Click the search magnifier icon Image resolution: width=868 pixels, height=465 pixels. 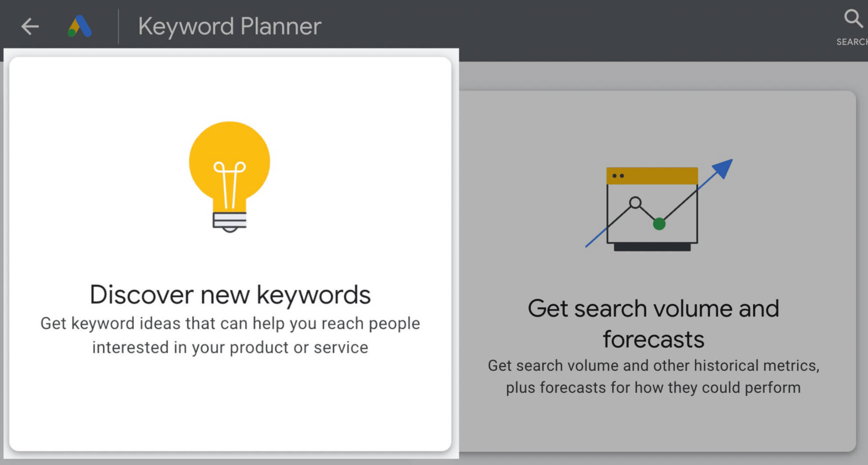(x=853, y=19)
